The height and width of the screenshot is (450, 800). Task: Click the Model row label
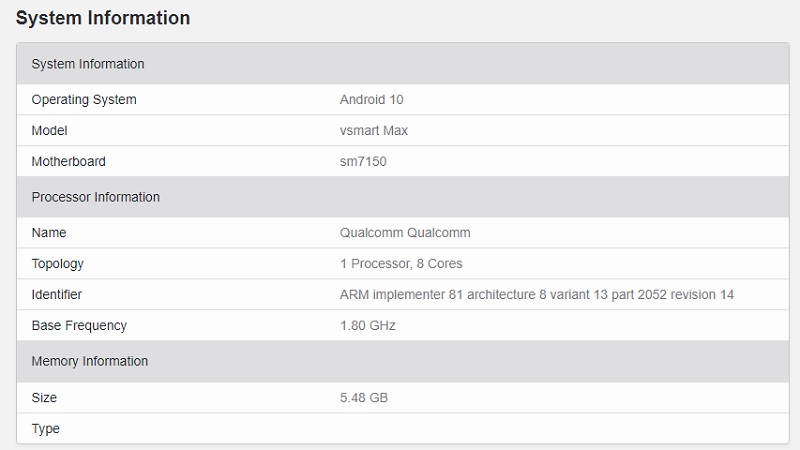49,131
